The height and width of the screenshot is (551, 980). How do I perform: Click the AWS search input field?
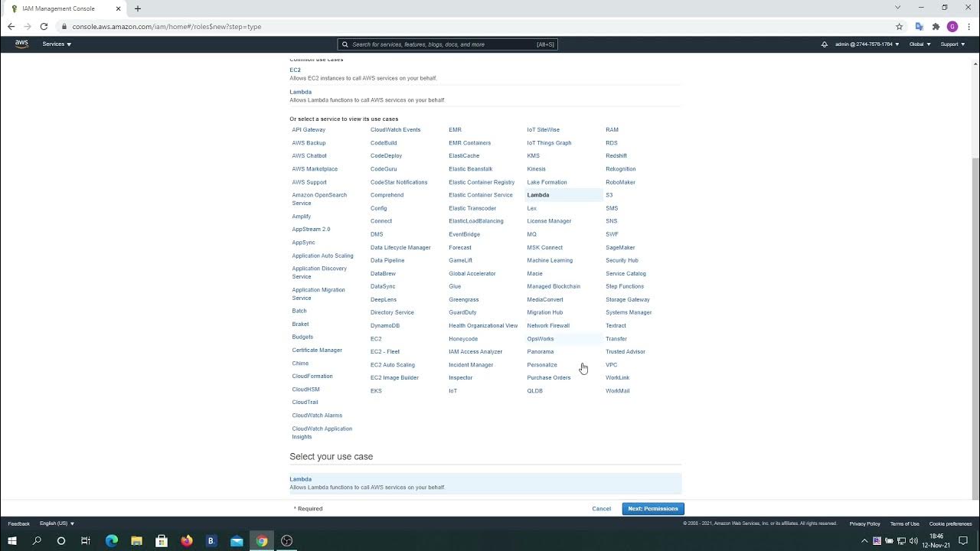(447, 44)
